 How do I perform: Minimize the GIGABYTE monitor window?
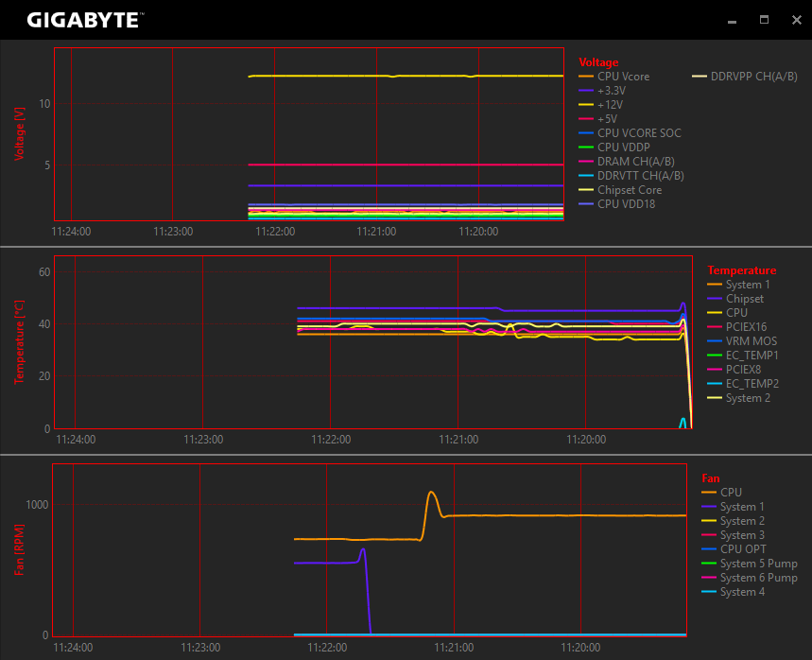732,21
